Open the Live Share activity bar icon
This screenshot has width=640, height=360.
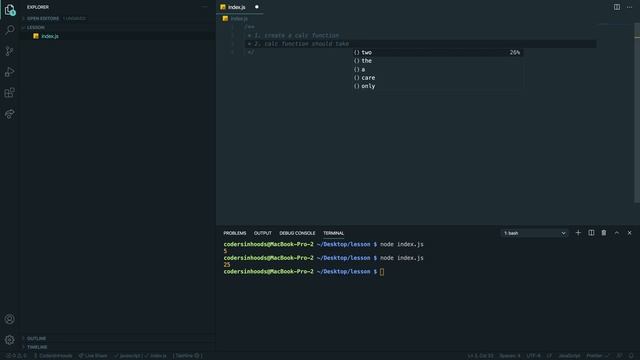pyautogui.click(x=10, y=114)
